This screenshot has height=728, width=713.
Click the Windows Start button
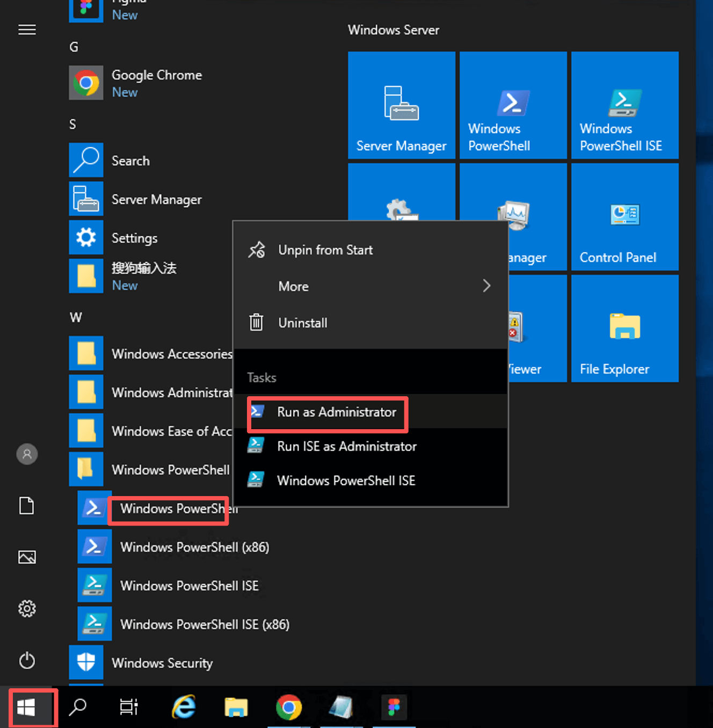(26, 708)
